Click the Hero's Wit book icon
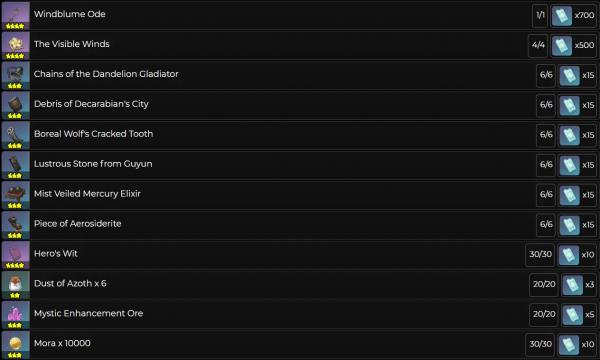The image size is (600, 360). tap(16, 255)
